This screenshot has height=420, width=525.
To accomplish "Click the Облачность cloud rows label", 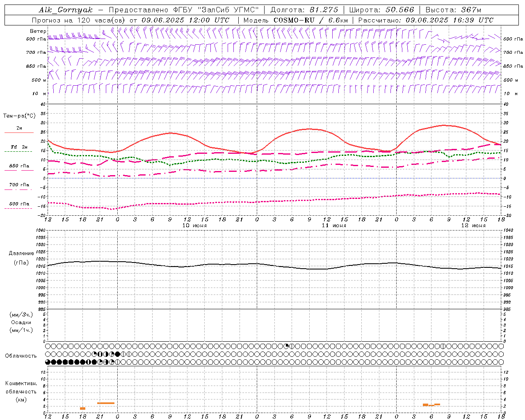I will [21, 356].
